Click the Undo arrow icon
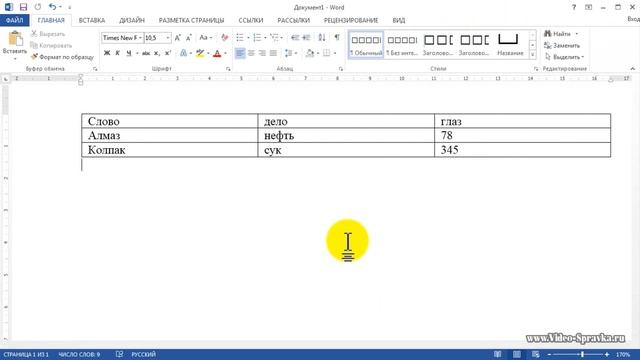 pos(52,7)
